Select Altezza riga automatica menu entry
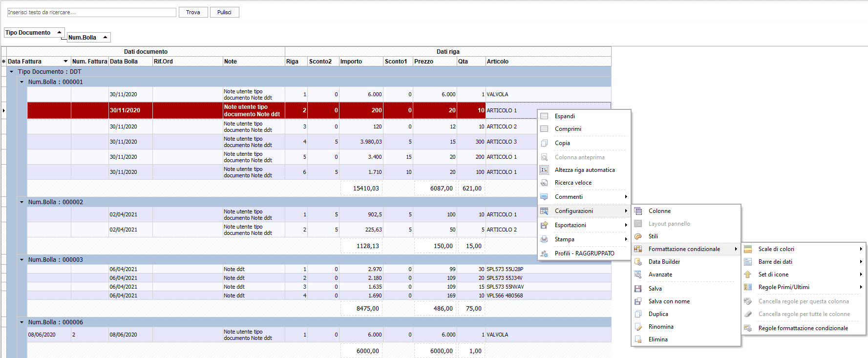Image resolution: width=868 pixels, height=358 pixels. click(584, 170)
